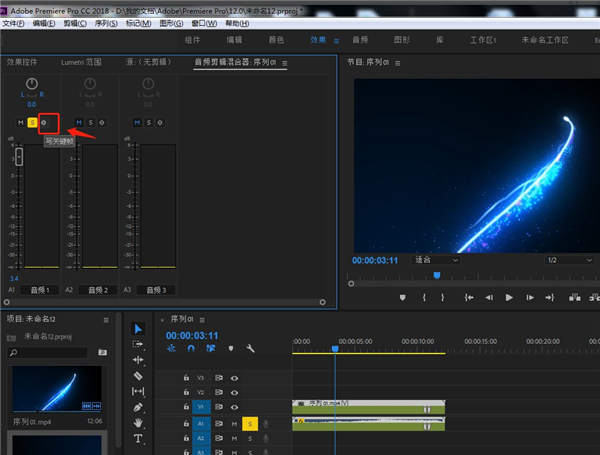Open the 文件 menu
Image resolution: width=600 pixels, height=455 pixels.
tap(11, 22)
